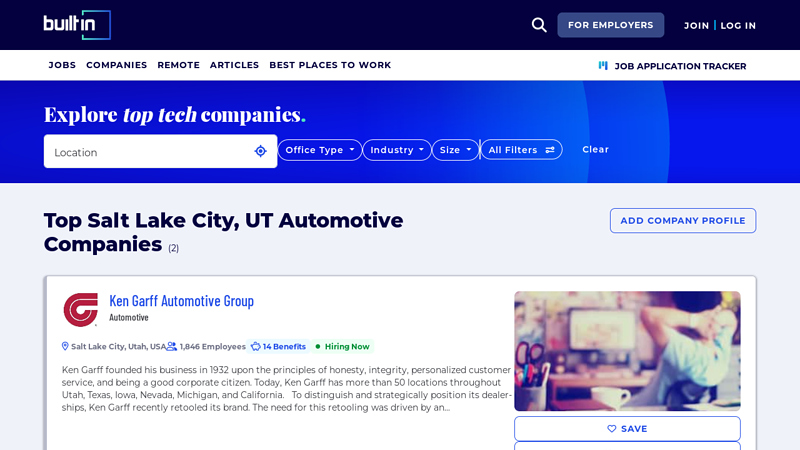800x450 pixels.
Task: Click the Ken Garff company logo
Action: (81, 309)
